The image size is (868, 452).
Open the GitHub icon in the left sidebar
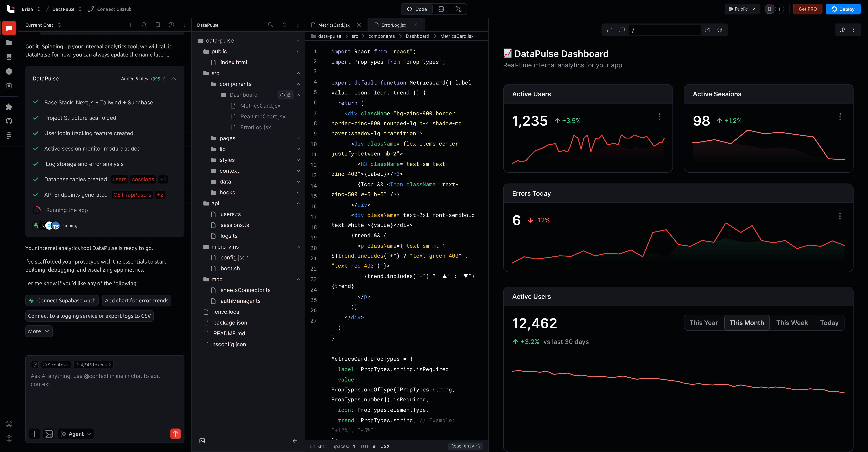[9, 121]
